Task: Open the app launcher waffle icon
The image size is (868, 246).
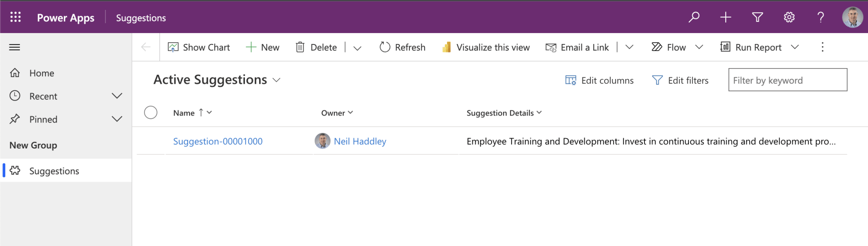Action: (x=16, y=18)
